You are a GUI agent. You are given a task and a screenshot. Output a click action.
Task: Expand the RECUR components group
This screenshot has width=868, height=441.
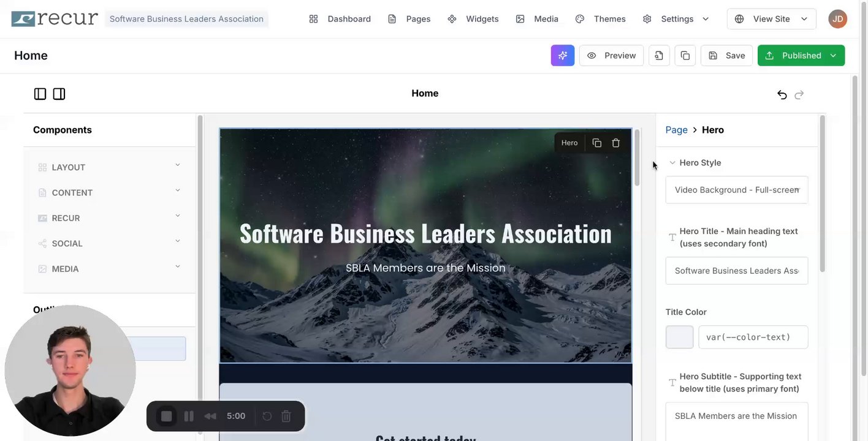109,218
